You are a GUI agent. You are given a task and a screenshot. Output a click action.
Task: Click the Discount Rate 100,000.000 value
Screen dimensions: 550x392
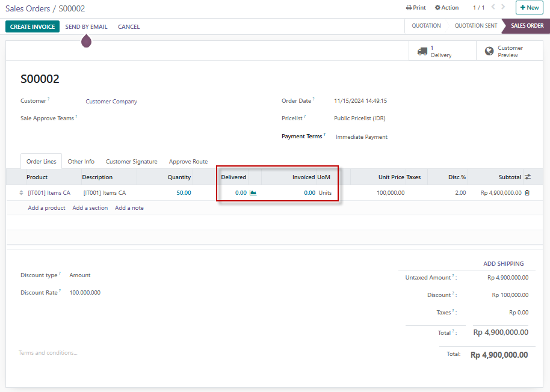pos(85,293)
